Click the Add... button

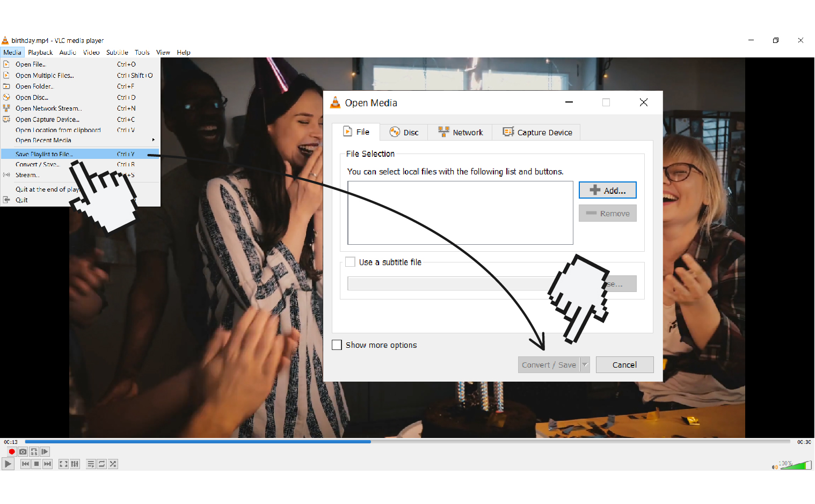pyautogui.click(x=608, y=191)
